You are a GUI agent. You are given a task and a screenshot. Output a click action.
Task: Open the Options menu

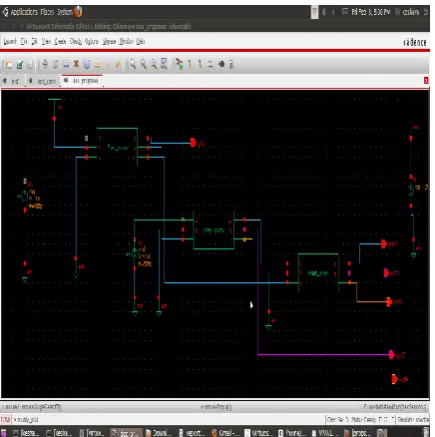(x=92, y=41)
